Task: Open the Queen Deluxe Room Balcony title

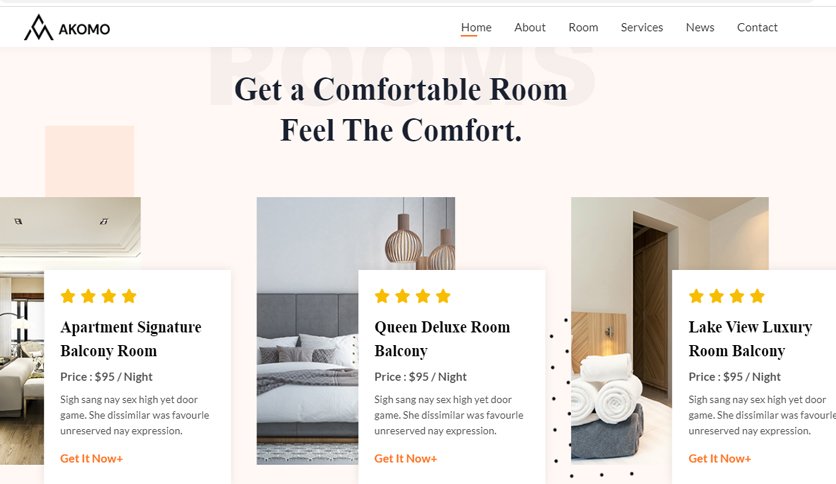Action: pos(442,338)
